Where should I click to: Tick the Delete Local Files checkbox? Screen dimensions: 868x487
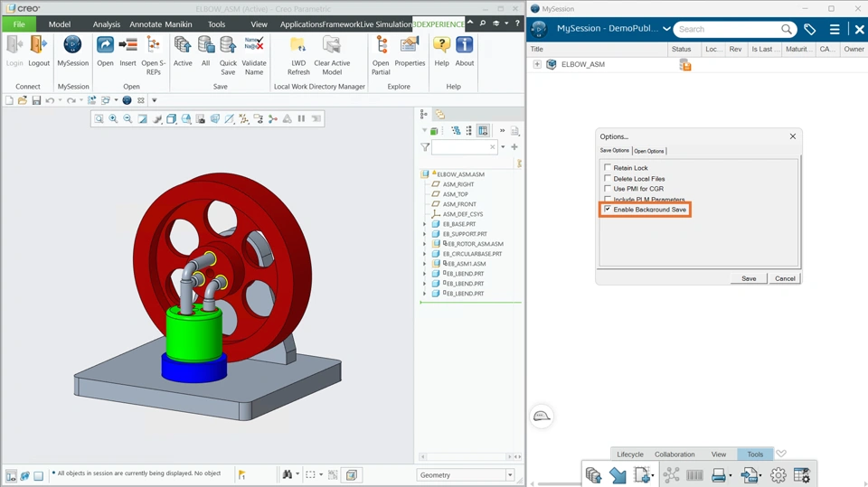pos(608,178)
